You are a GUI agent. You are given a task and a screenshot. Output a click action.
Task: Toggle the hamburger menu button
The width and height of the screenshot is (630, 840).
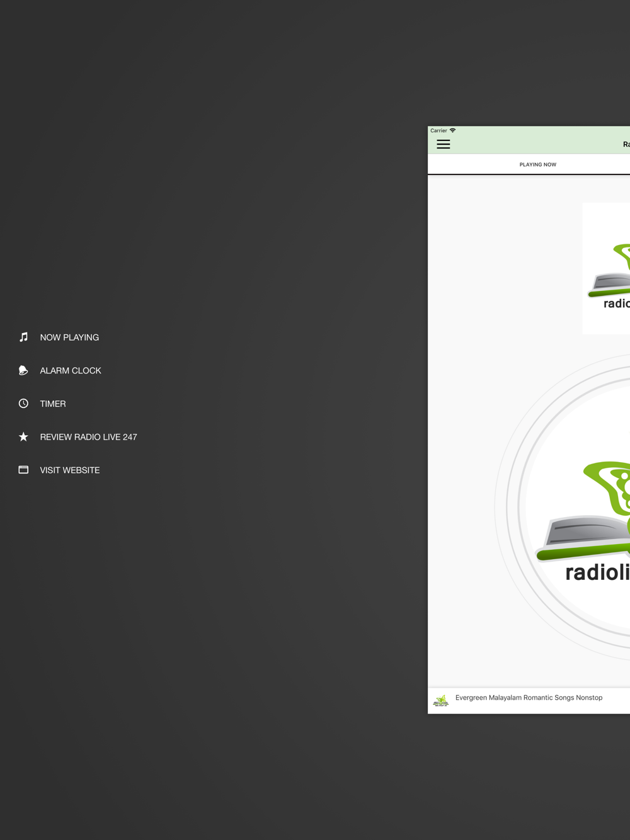pyautogui.click(x=444, y=144)
